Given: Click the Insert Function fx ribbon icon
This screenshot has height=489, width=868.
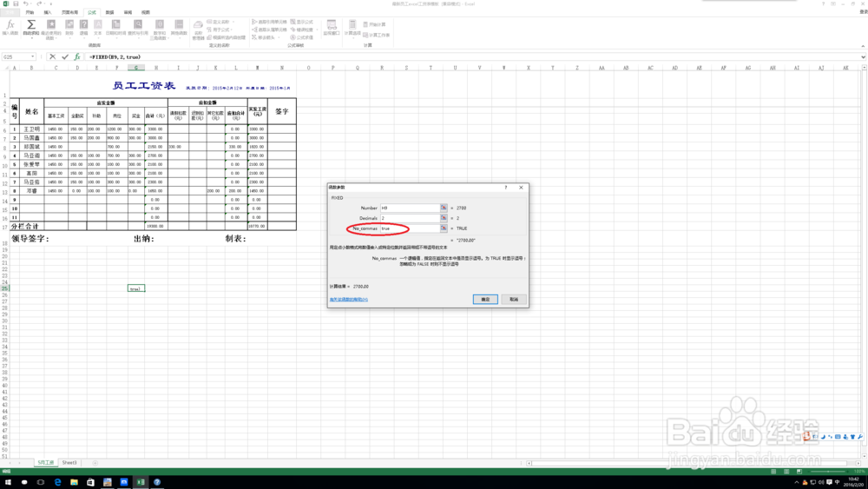Looking at the screenshot, I should point(10,25).
